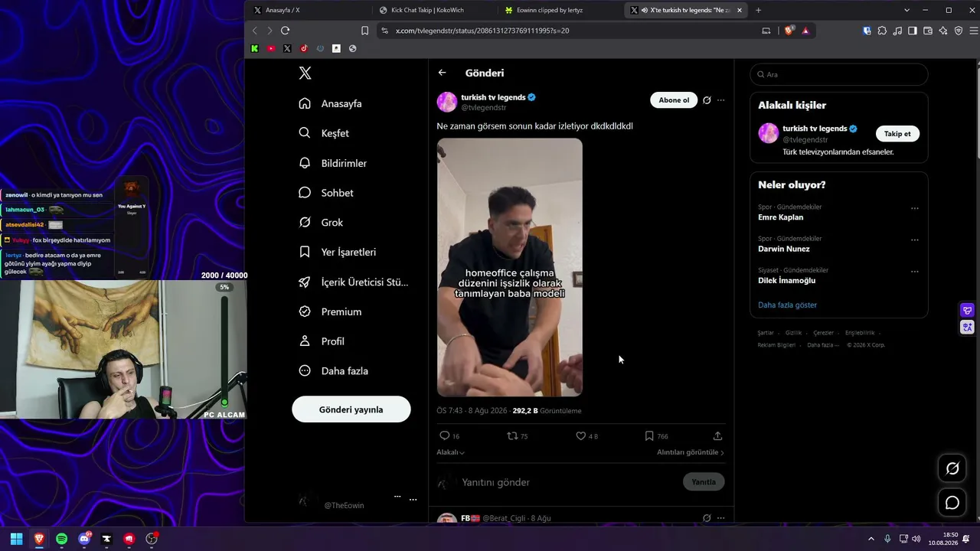
Task: Open the Kick bookmark in bookmarks bar
Action: [x=255, y=48]
